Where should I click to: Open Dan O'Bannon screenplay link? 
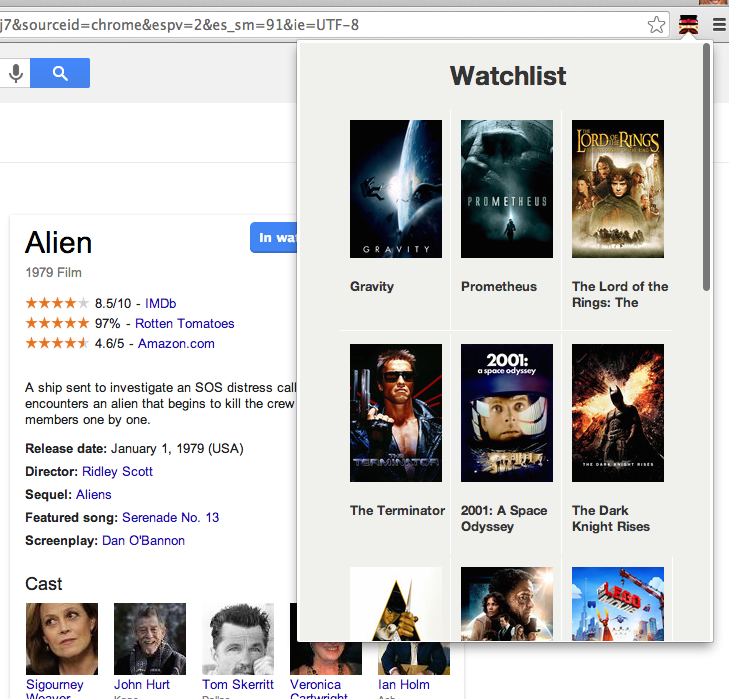coord(143,540)
